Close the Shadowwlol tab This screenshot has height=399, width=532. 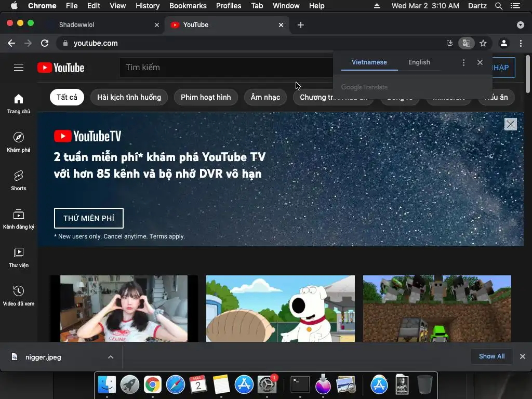point(157,25)
